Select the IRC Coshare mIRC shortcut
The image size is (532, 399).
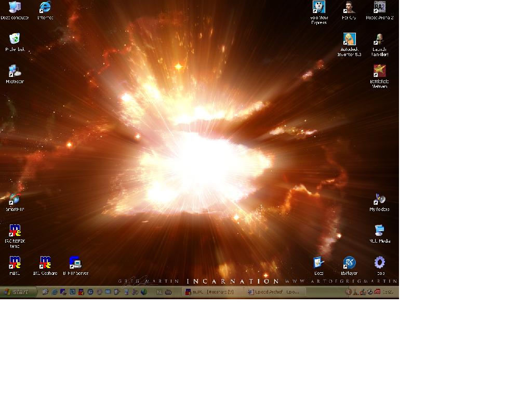[x=45, y=263]
